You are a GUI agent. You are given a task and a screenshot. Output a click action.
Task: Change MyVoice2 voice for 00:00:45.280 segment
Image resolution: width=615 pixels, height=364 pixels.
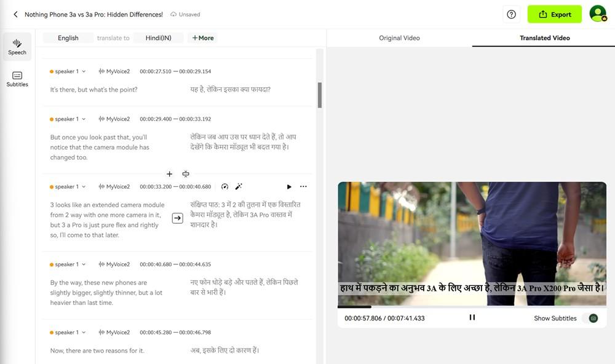pyautogui.click(x=114, y=332)
